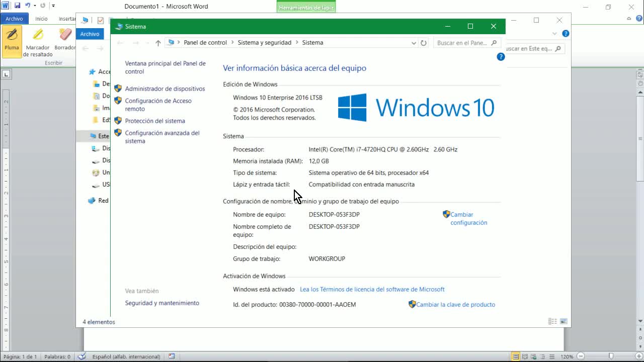
Task: Click Cambiar la clave de producto
Action: point(456,304)
